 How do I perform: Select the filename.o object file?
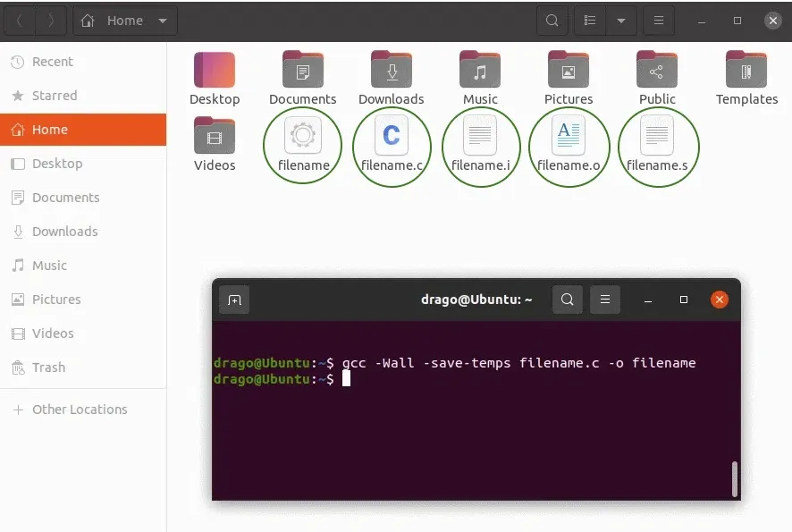pyautogui.click(x=569, y=145)
